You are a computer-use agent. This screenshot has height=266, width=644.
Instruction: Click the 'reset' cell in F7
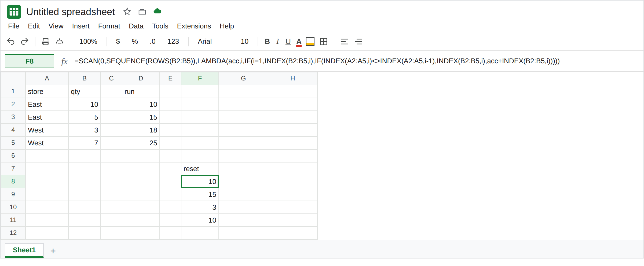tap(200, 169)
